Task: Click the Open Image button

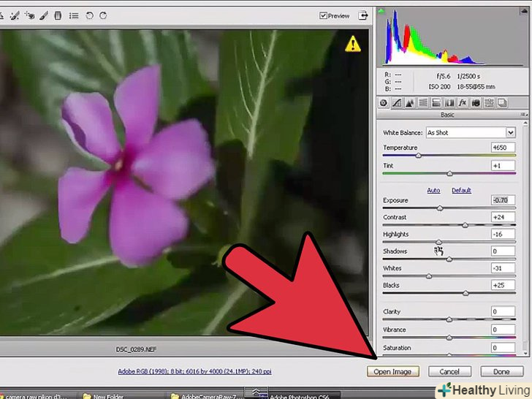Action: [x=393, y=372]
